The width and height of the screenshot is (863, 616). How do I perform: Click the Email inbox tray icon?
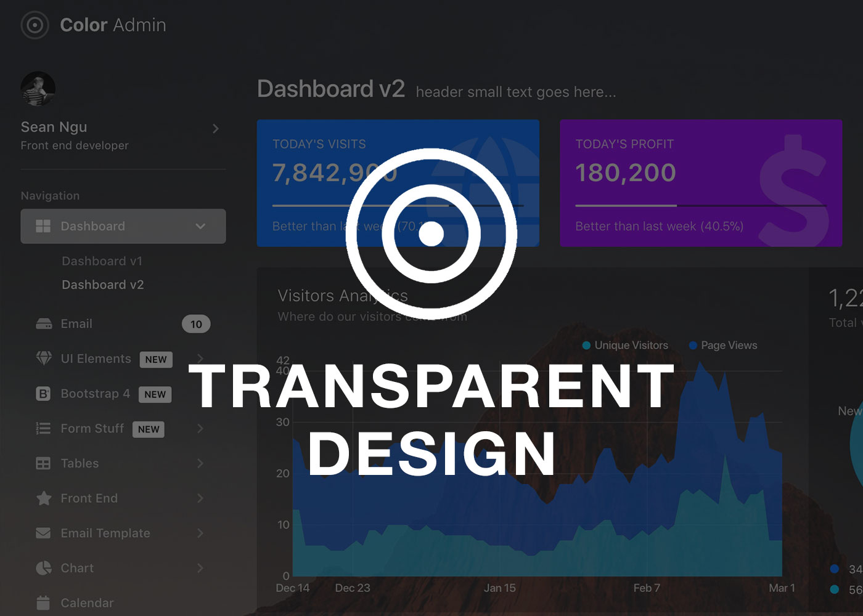pos(44,324)
